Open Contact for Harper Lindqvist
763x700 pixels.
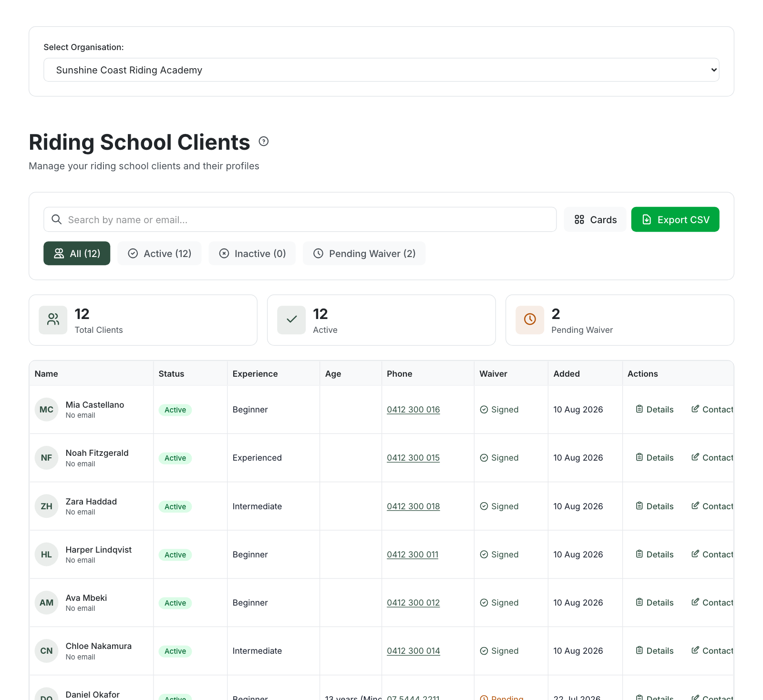[712, 555]
